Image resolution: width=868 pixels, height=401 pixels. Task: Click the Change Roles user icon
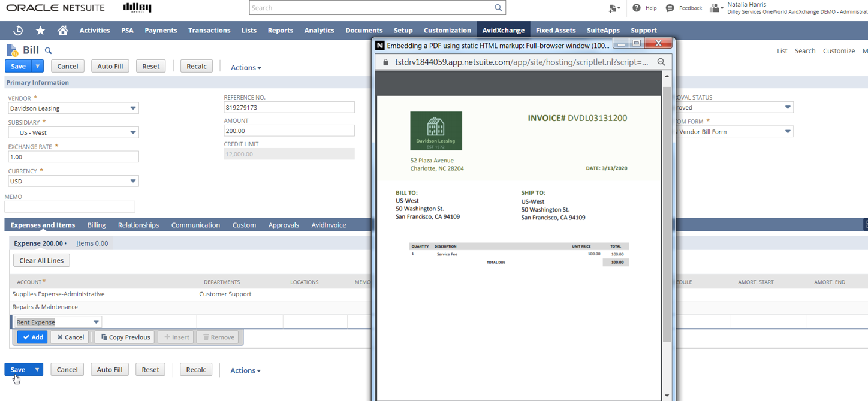pos(715,8)
